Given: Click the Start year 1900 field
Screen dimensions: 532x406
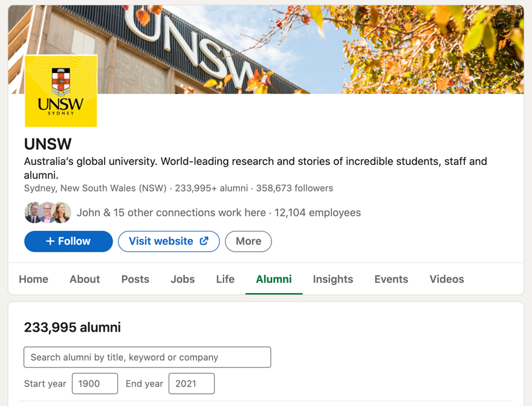Looking at the screenshot, I should point(95,384).
